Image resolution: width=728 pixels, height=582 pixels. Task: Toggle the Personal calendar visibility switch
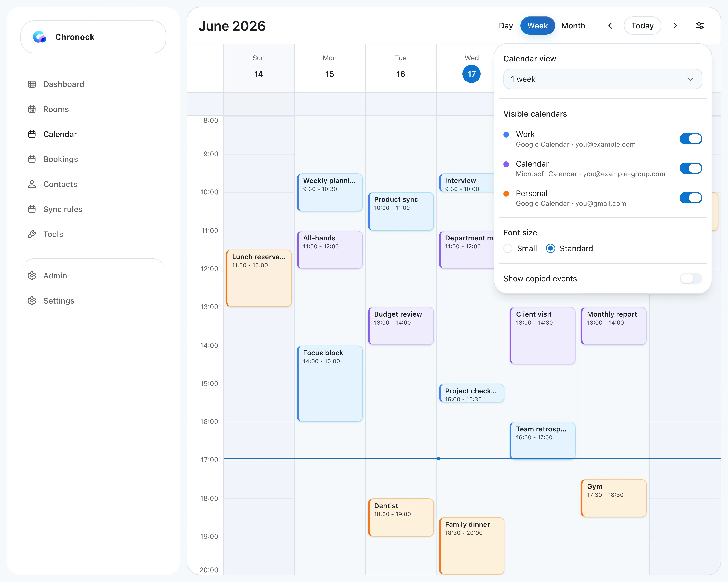(x=690, y=198)
